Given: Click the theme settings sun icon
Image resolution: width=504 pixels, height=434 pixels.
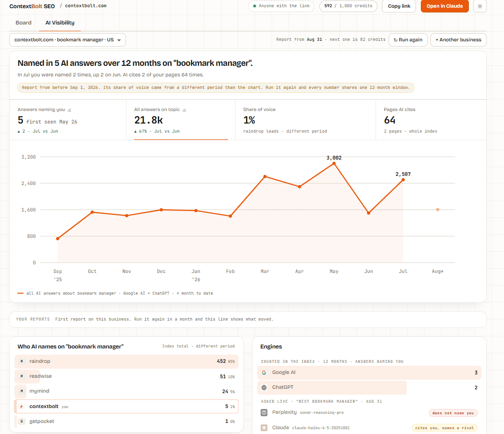Looking at the screenshot, I should click(479, 6).
